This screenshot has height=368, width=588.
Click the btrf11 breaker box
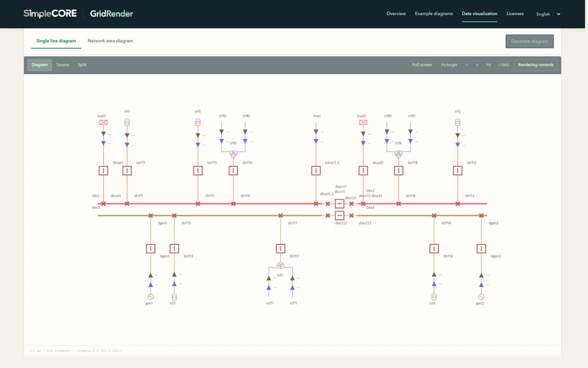pos(127,171)
